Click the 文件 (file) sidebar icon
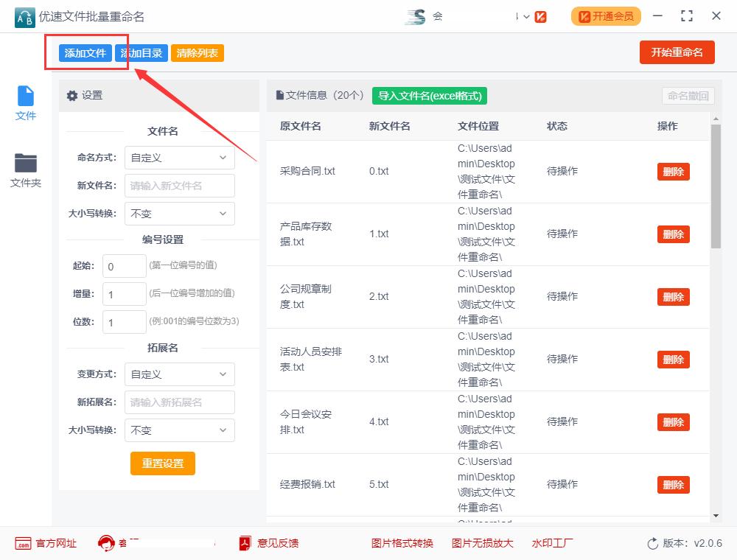737x560 pixels. coord(26,97)
